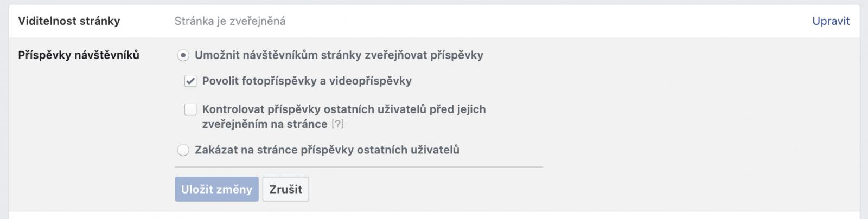Click the 'Uložit změny' button
Screen dimensions: 868x219
tap(216, 189)
